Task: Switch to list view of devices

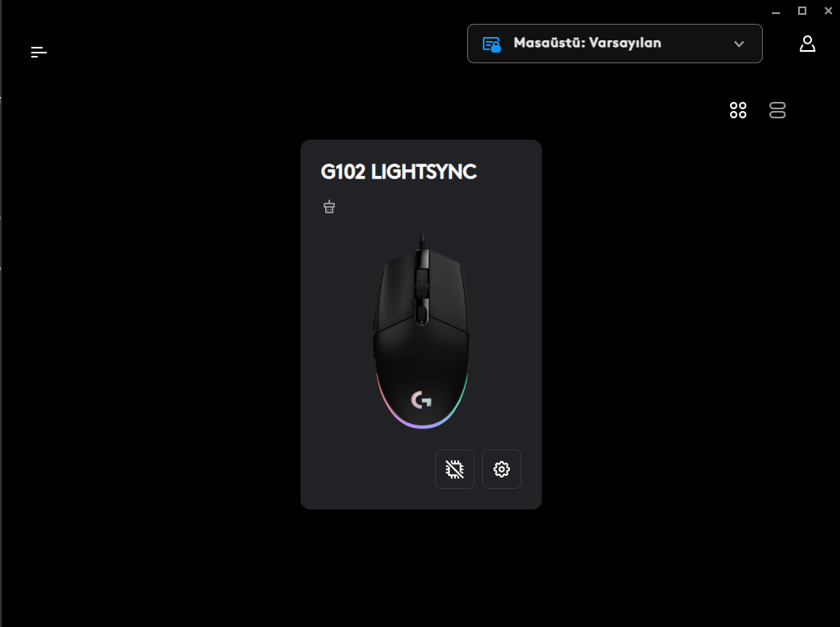Action: 778,110
